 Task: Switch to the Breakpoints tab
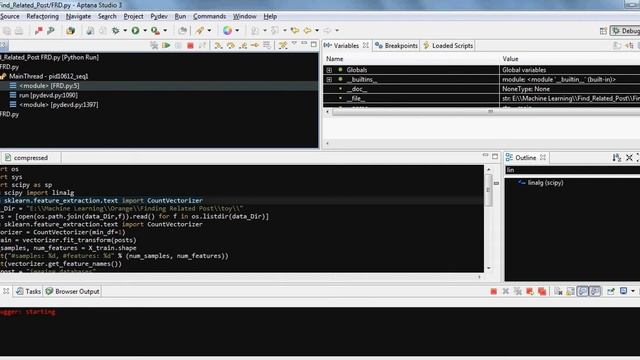[x=396, y=46]
